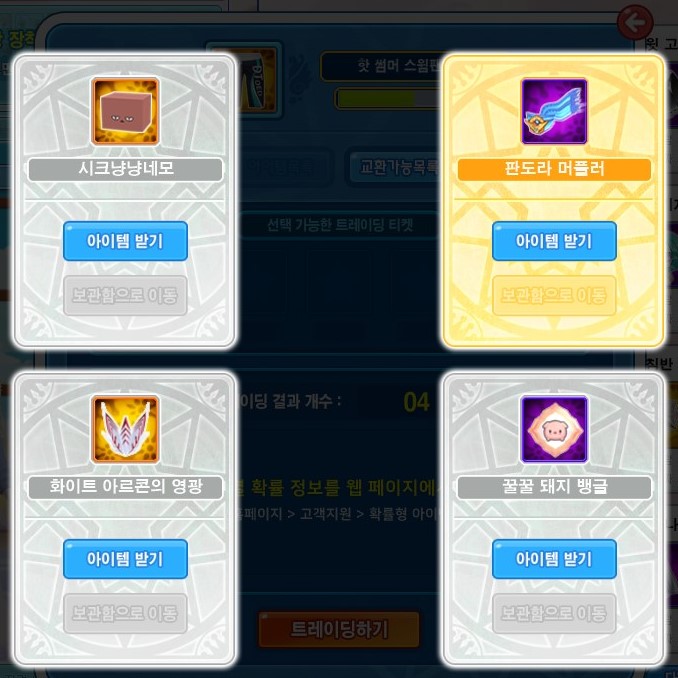Click 보관함으로 이동 on 화이트 아르콘의 영광 card
The image size is (678, 678).
tap(125, 613)
